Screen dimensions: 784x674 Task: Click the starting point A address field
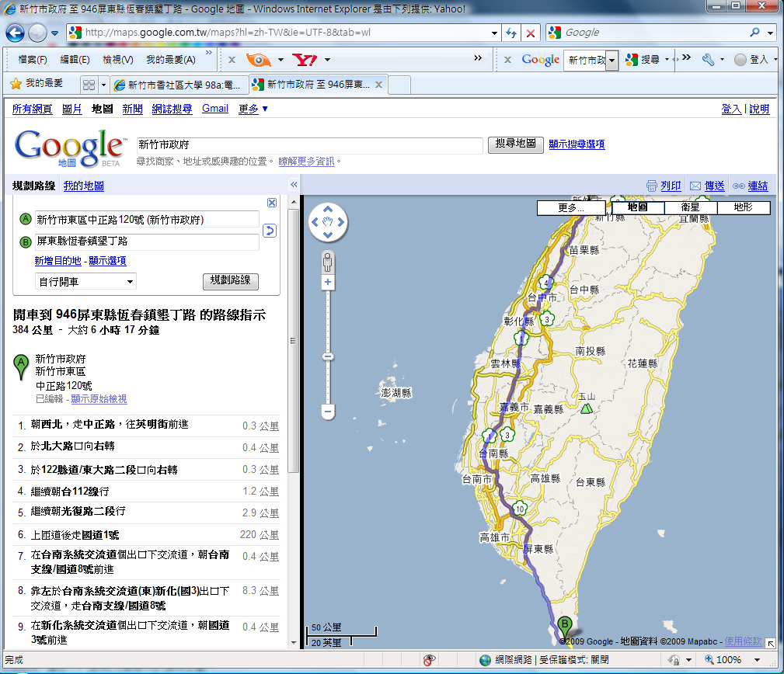tap(147, 220)
